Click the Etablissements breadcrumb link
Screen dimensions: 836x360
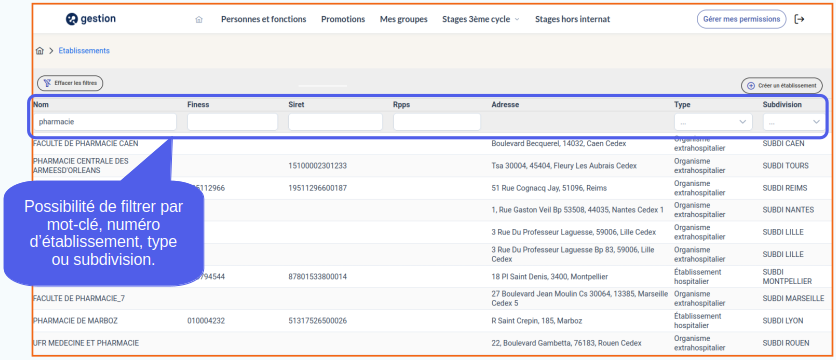(84, 51)
